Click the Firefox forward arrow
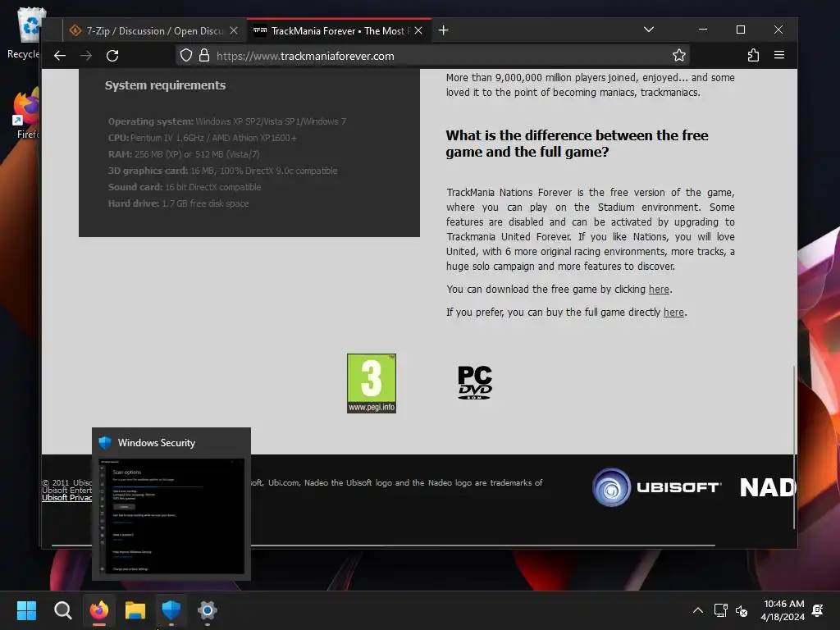The image size is (840, 630). 85,56
